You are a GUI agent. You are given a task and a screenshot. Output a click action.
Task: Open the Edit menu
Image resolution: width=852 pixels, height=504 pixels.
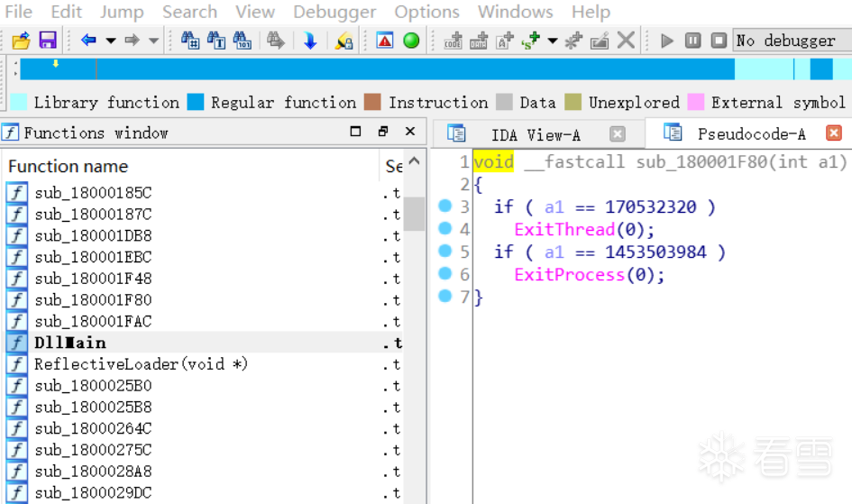coord(67,12)
